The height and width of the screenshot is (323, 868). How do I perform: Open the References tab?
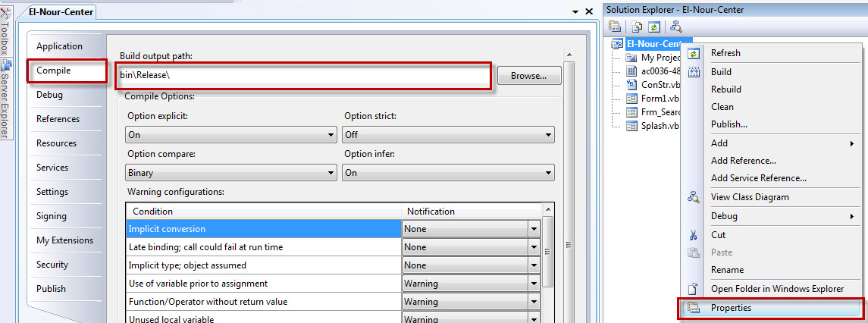click(x=58, y=119)
